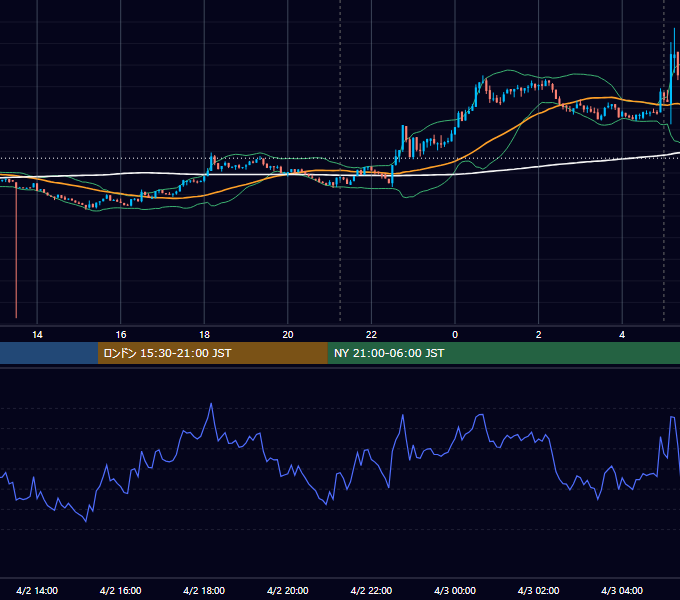Click the 4/3 04:00 time label

[622, 590]
